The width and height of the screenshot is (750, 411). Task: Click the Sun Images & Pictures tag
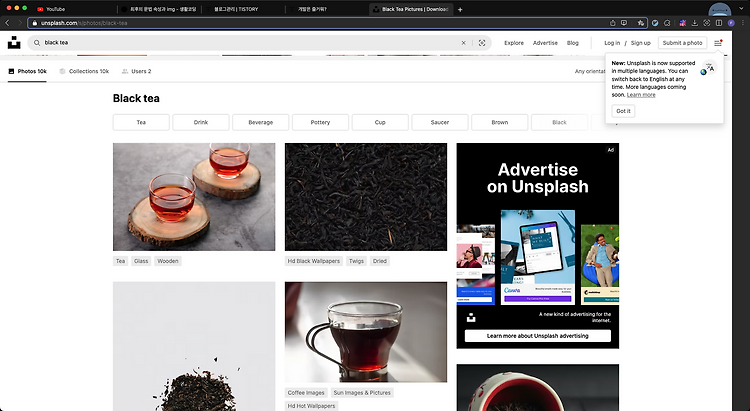click(362, 393)
